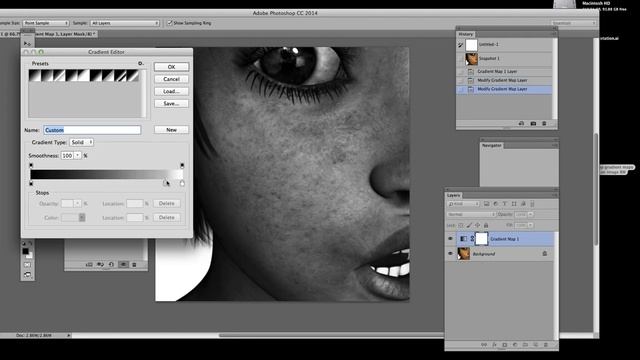Viewport: 640px width, 360px height.
Task: Create new document from state in History panel
Action: pyautogui.click(x=521, y=123)
